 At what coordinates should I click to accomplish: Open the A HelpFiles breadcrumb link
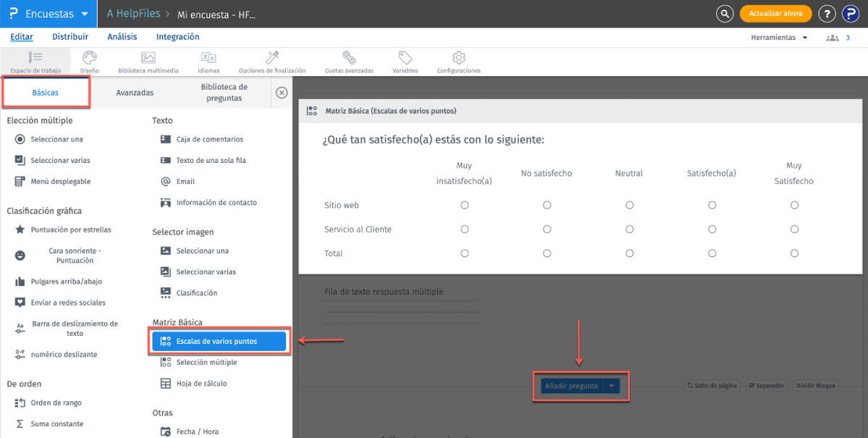pyautogui.click(x=132, y=13)
